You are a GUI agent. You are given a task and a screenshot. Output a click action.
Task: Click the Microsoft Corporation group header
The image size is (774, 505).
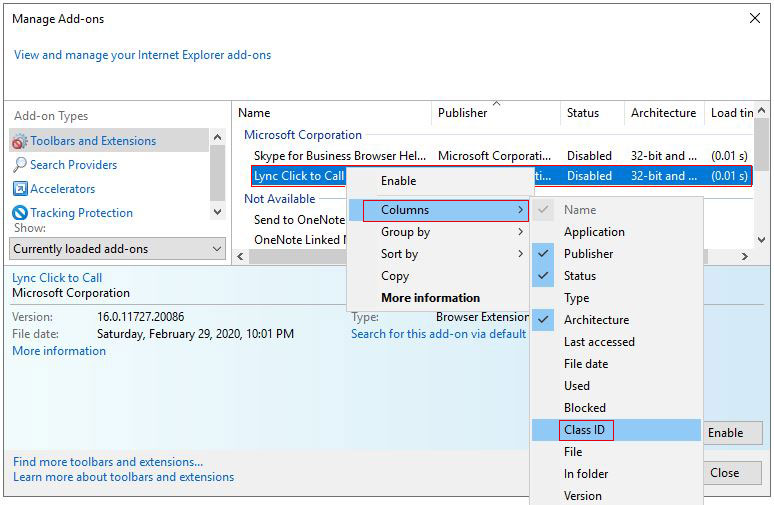click(303, 135)
